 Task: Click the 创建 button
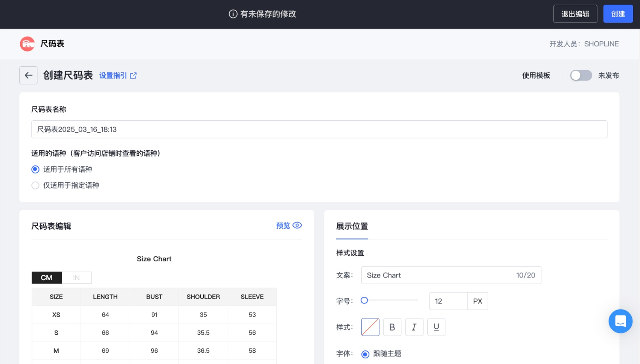(618, 14)
